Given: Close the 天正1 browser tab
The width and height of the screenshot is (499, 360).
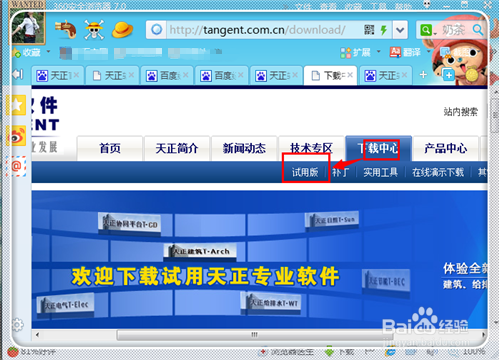Looking at the screenshot, I should point(76,75).
